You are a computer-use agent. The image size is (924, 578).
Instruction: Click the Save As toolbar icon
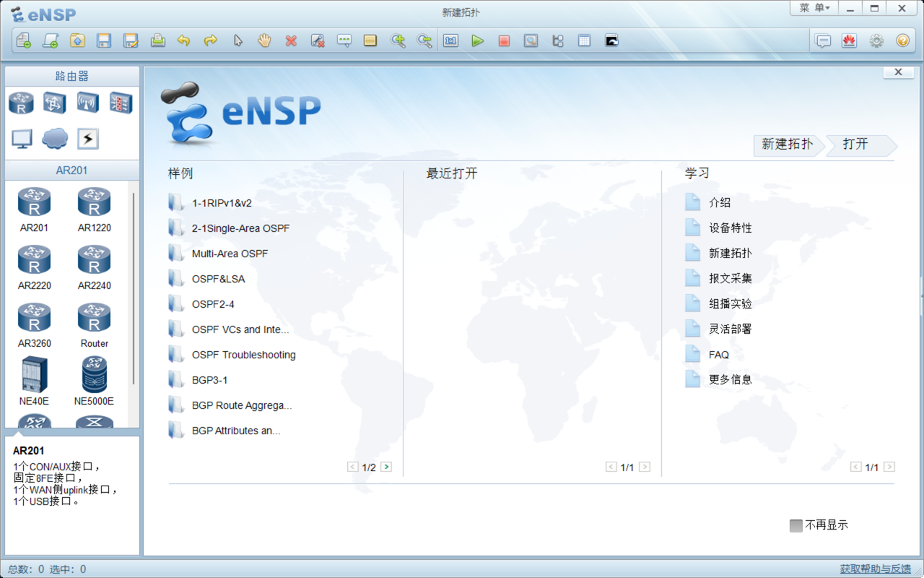click(x=131, y=40)
